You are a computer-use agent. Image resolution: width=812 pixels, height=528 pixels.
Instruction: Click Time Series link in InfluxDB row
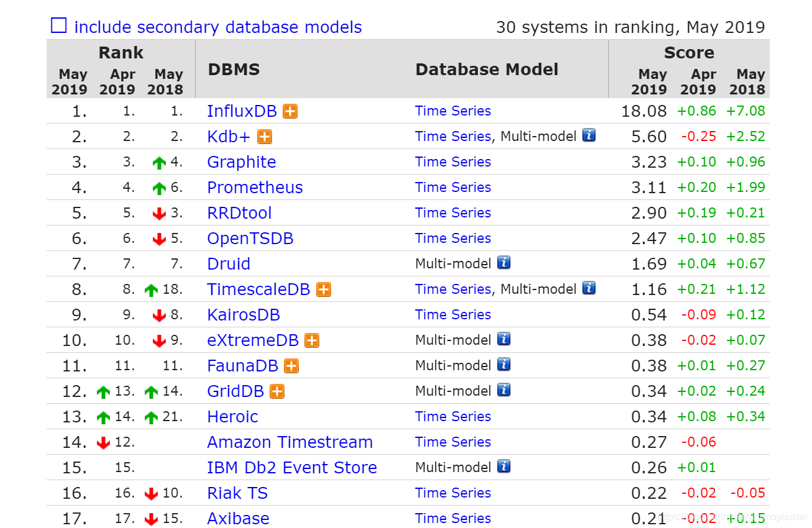pos(453,111)
